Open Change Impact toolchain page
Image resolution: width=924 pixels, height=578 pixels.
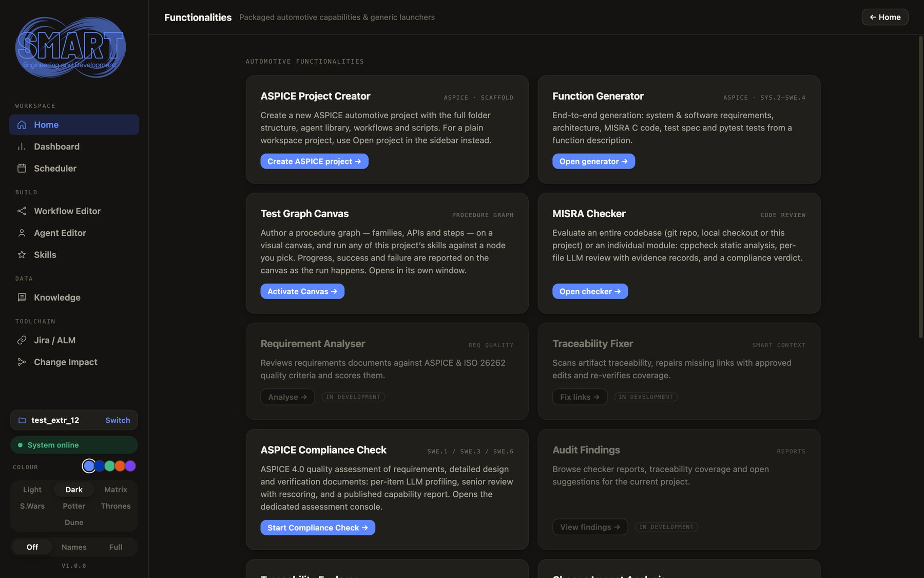(74, 362)
